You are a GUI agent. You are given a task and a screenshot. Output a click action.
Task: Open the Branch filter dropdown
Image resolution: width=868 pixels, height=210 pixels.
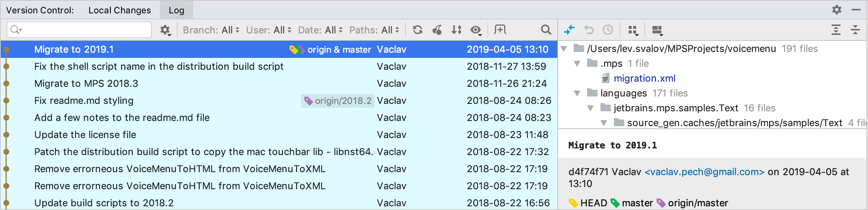211,30
